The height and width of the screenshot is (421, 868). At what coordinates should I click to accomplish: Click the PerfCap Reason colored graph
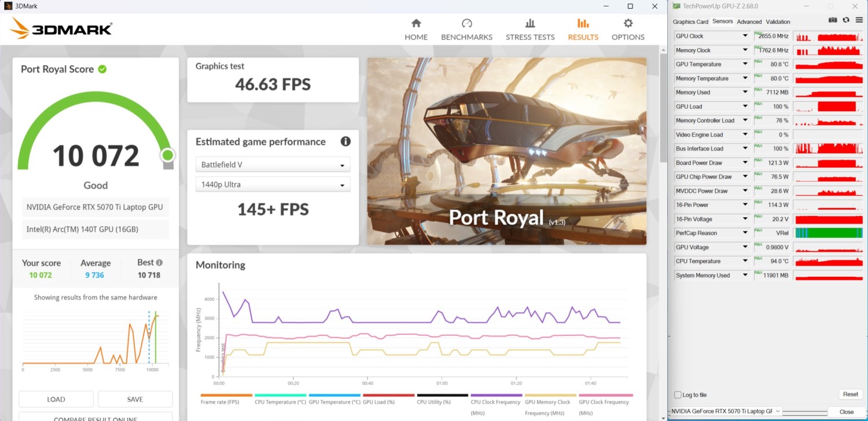point(829,233)
